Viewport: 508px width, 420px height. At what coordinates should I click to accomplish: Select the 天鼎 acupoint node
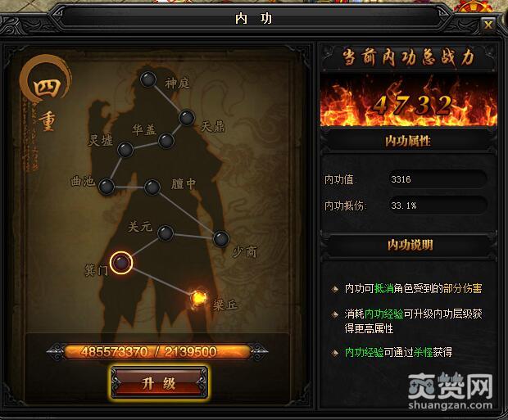[187, 118]
